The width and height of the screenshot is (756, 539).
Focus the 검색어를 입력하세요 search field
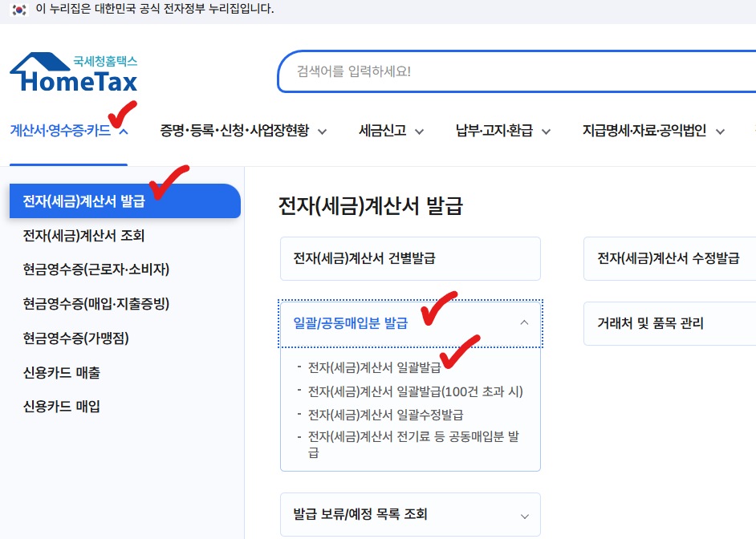tap(516, 71)
